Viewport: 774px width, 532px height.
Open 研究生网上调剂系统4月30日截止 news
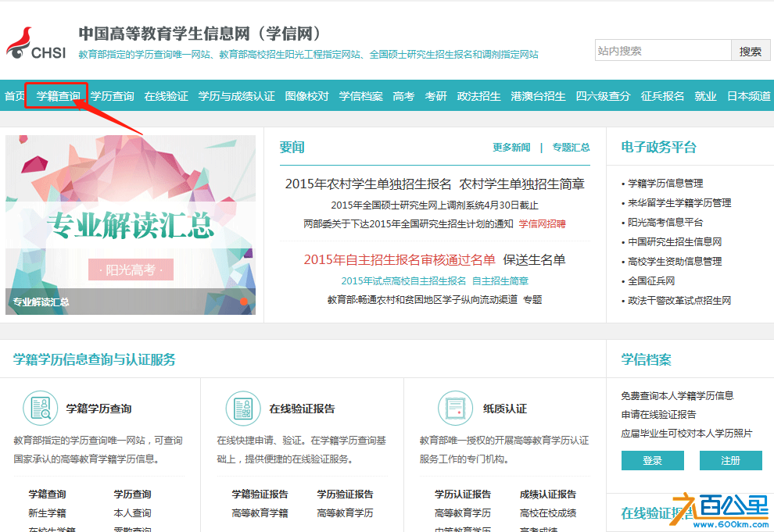[x=435, y=205]
